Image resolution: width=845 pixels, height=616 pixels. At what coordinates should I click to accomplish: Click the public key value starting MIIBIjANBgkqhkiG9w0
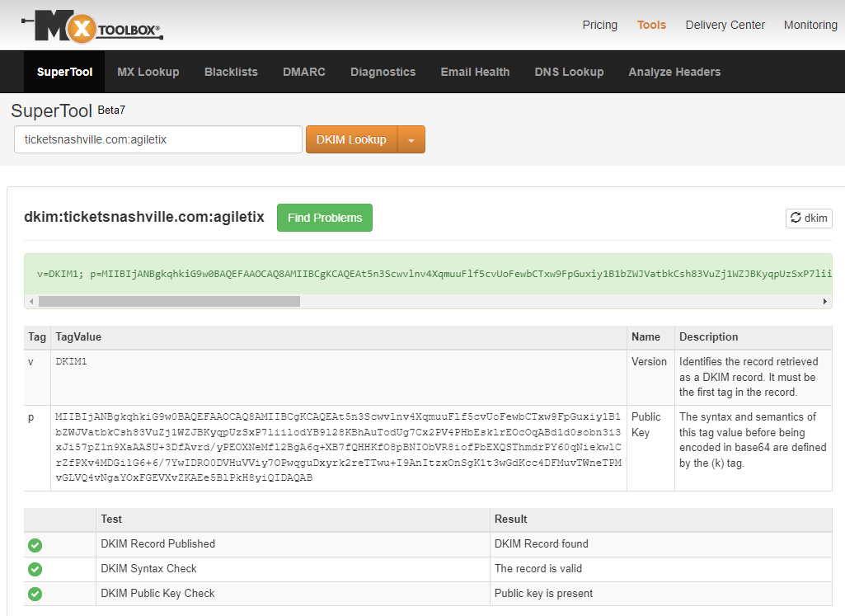[x=339, y=447]
